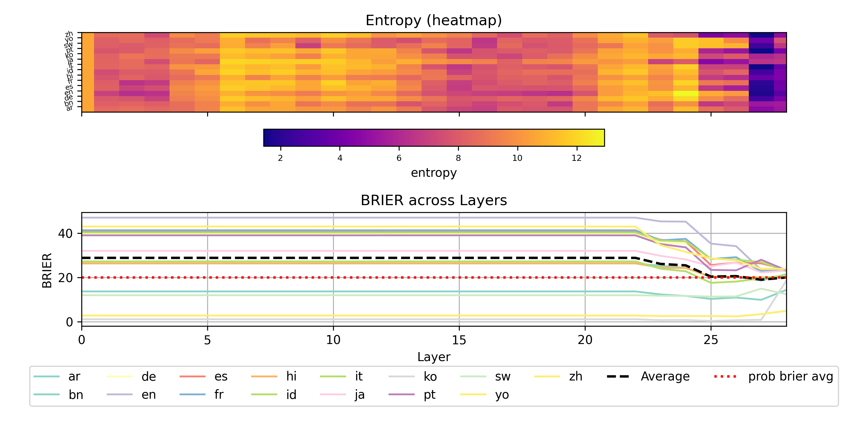Image resolution: width=868 pixels, height=434 pixels.
Task: Click the 'ar' legend entry
Action: coord(74,376)
